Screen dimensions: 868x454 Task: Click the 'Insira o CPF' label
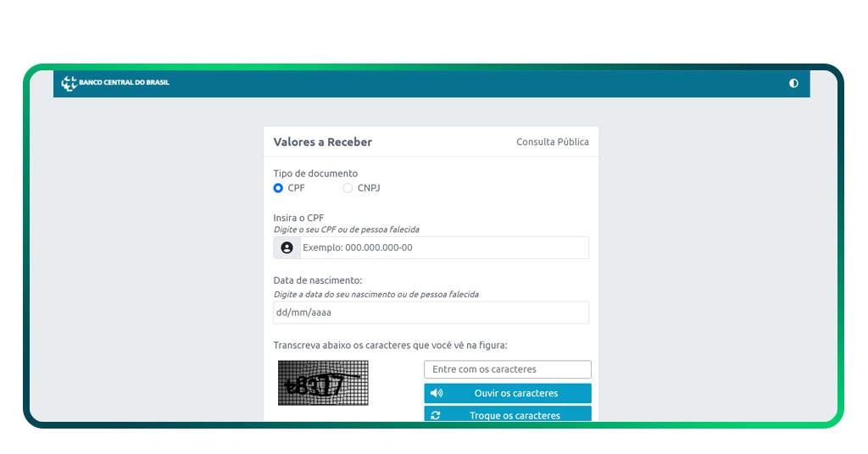tap(298, 218)
